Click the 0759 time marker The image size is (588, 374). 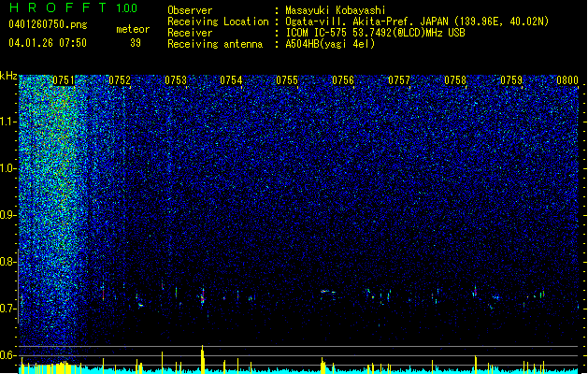coord(511,80)
